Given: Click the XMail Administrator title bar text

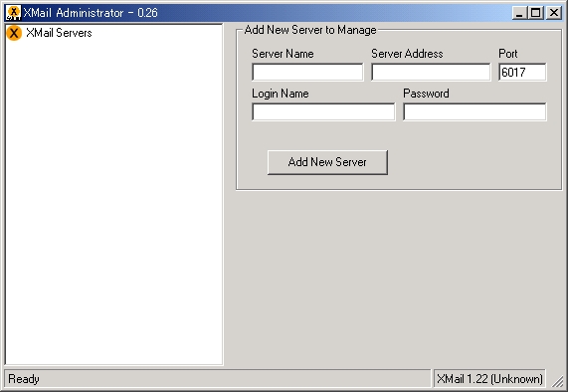Looking at the screenshot, I should [x=91, y=13].
